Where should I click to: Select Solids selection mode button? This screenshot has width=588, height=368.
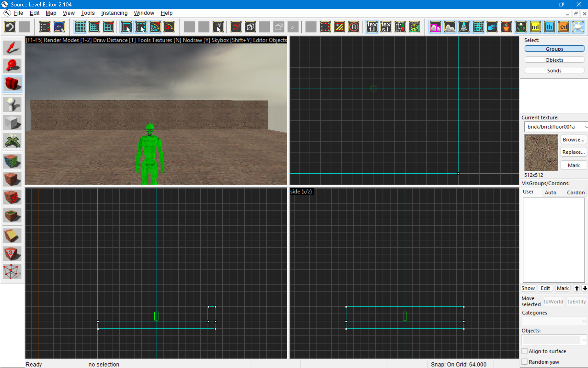tap(554, 71)
